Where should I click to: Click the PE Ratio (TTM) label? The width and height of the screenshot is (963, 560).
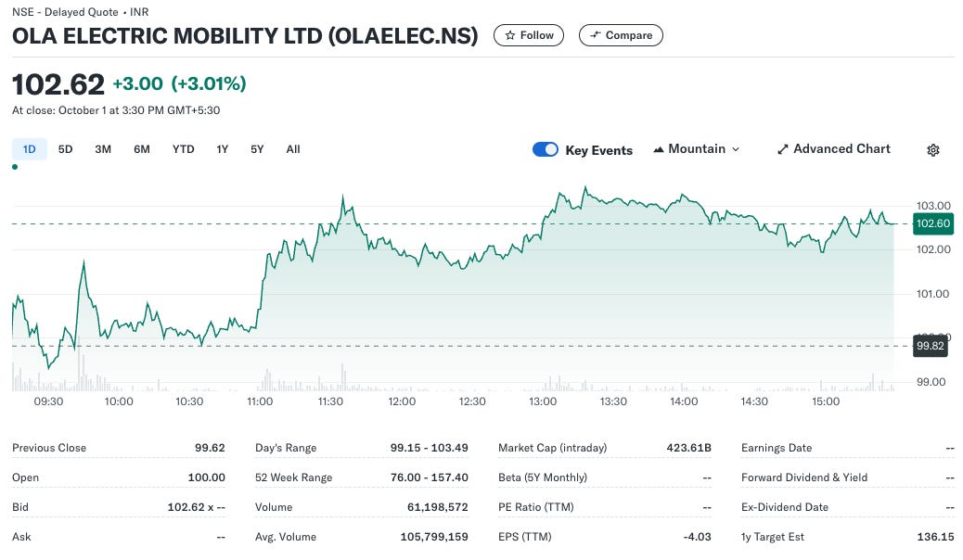click(x=536, y=507)
